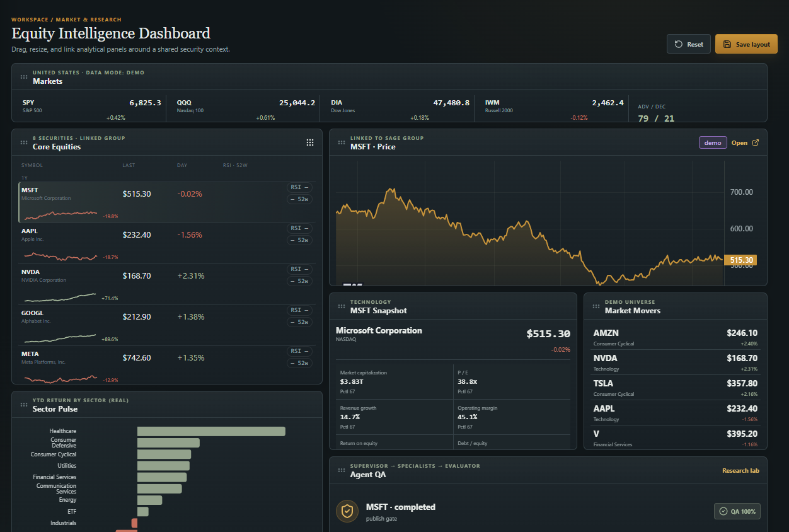The image size is (789, 532).
Task: Click the RSI · 52W column header
Action: pyautogui.click(x=235, y=166)
